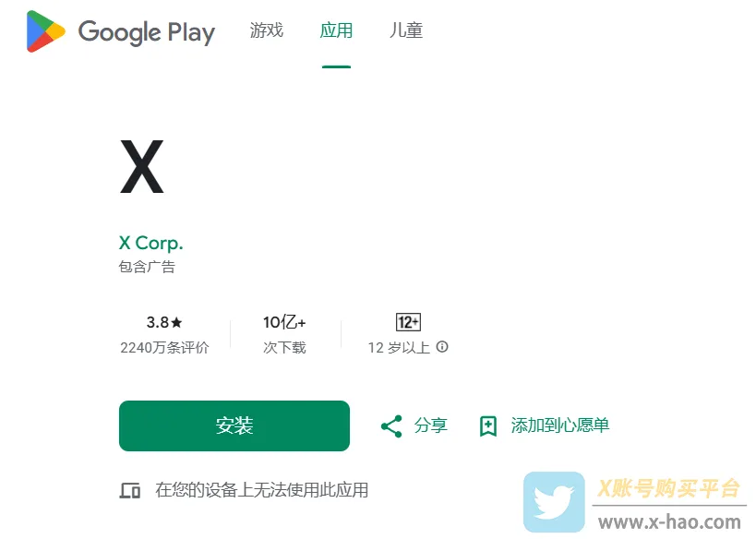Click the green 安装 install button
Image resolution: width=756 pixels, height=539 pixels.
pyautogui.click(x=234, y=425)
